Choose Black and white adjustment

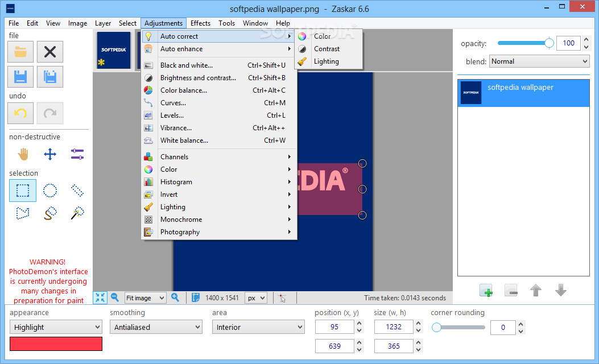click(218, 65)
